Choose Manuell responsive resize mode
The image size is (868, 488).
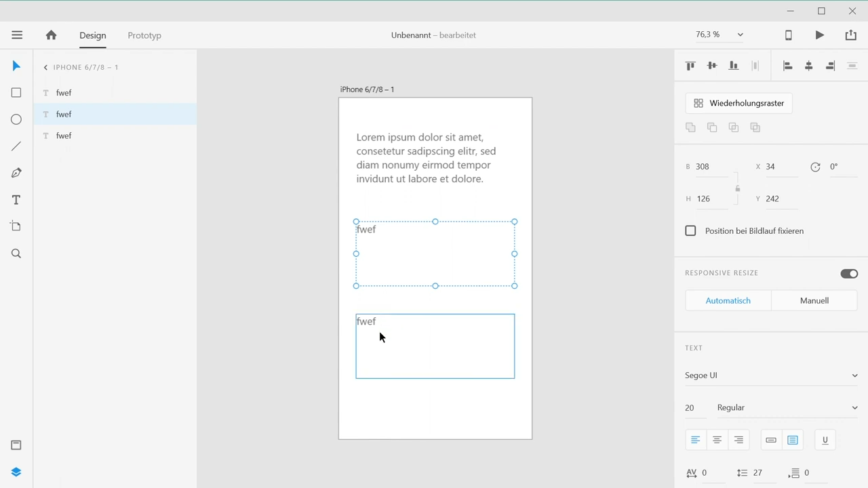click(x=814, y=301)
